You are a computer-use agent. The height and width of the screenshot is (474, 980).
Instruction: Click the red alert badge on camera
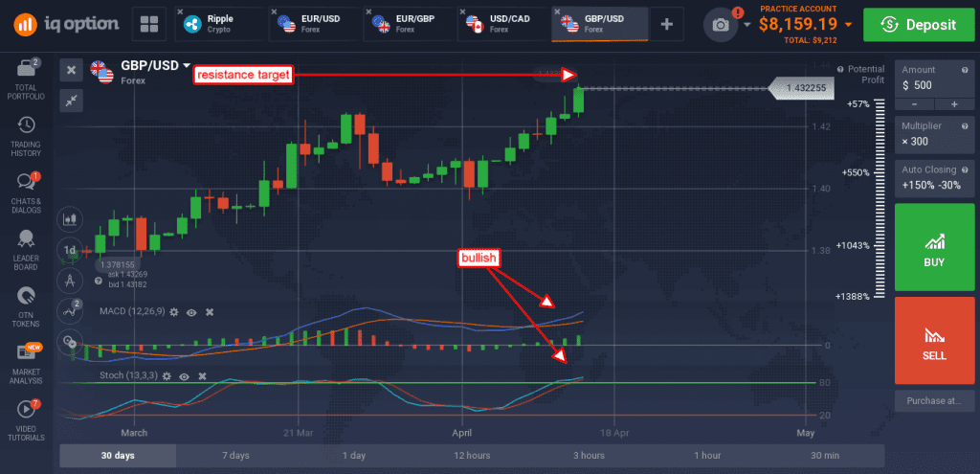pyautogui.click(x=737, y=11)
